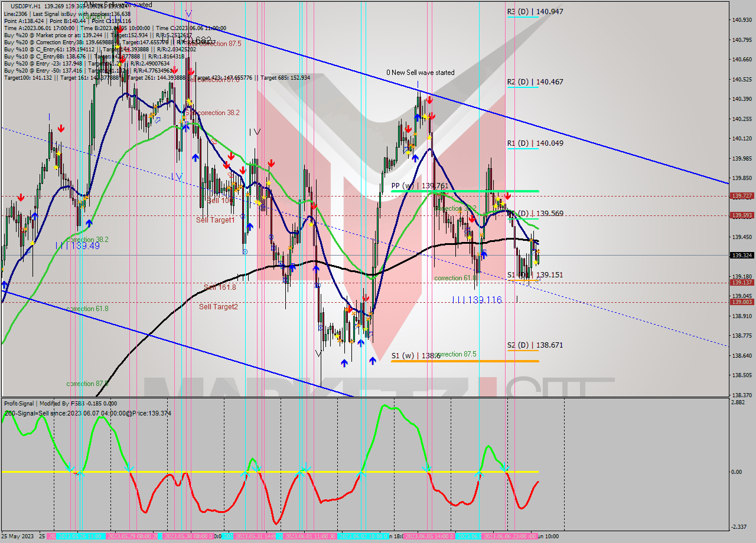Select the 'Sell Target2' text label
The image size is (756, 543).
[219, 307]
